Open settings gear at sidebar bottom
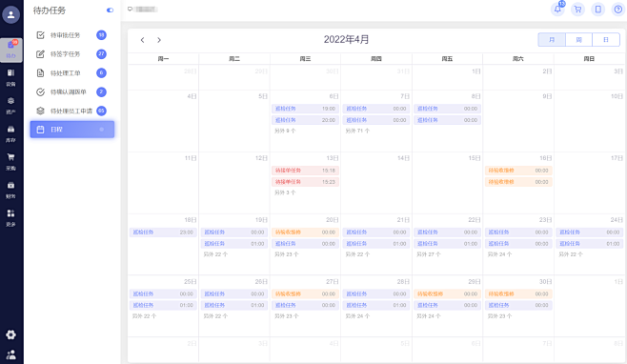The height and width of the screenshot is (364, 627). pos(10,334)
